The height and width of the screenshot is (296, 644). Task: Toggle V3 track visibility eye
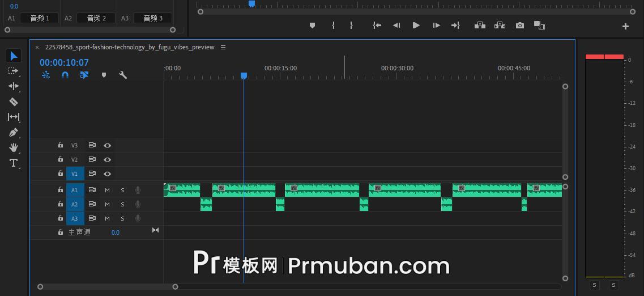click(107, 146)
